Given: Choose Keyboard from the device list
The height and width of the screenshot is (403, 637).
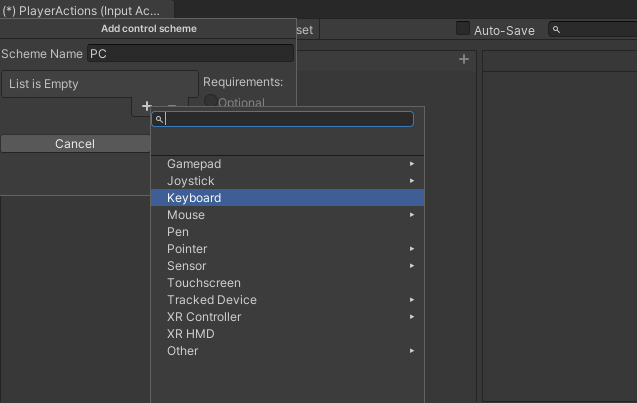Looking at the screenshot, I should (287, 198).
